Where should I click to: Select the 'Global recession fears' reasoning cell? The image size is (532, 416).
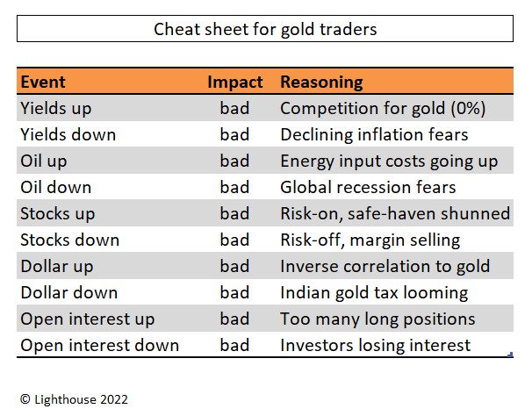tap(368, 188)
